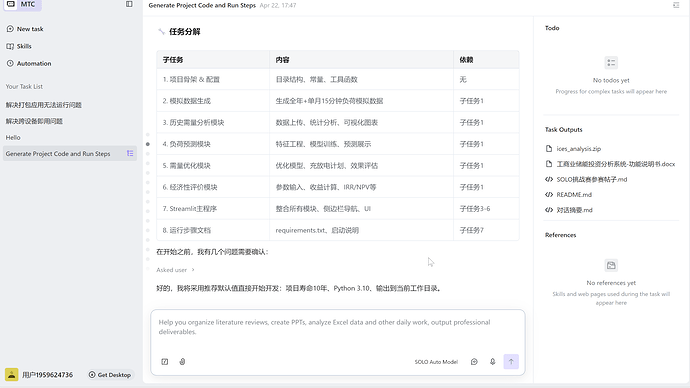This screenshot has height=388, width=690.
Task: Click dependency cell 子任务3-6
Action: pos(486,209)
